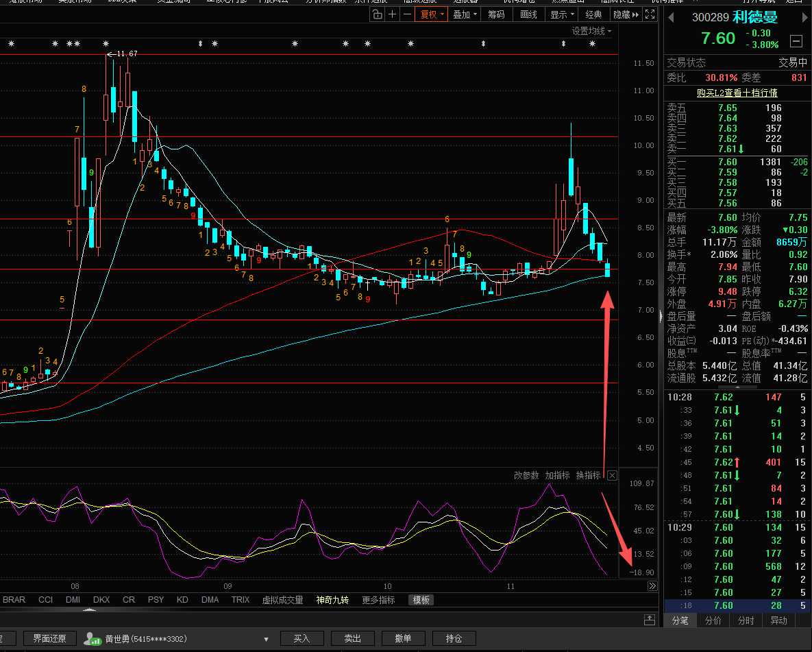Zoom in the K-line with plus icon

[x=393, y=14]
